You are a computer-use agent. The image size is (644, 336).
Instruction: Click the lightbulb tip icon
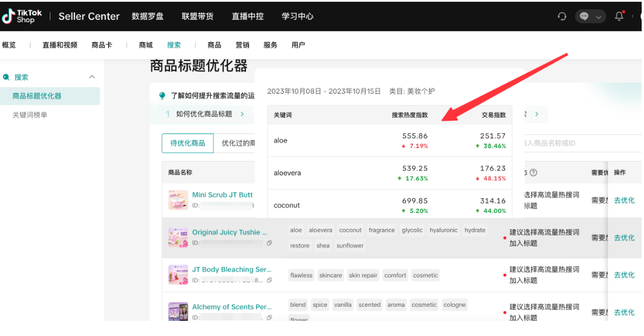(162, 95)
